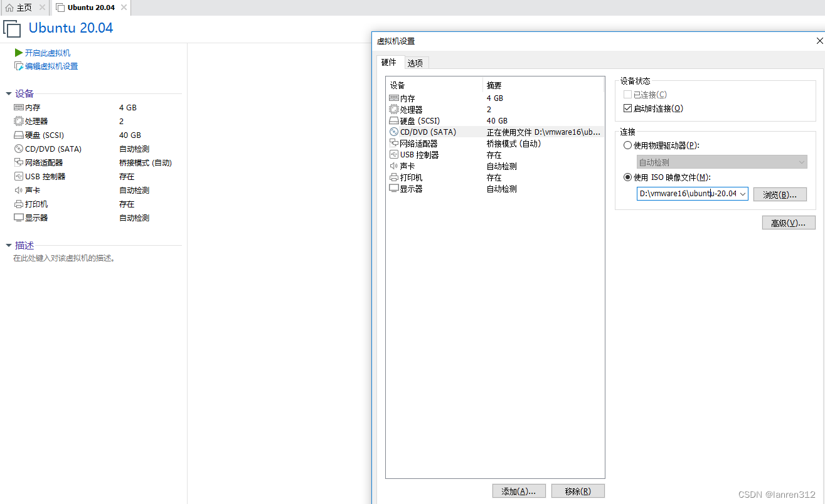825x504 pixels.
Task: Toggle the 已连接(C) checkbox
Action: 627,95
